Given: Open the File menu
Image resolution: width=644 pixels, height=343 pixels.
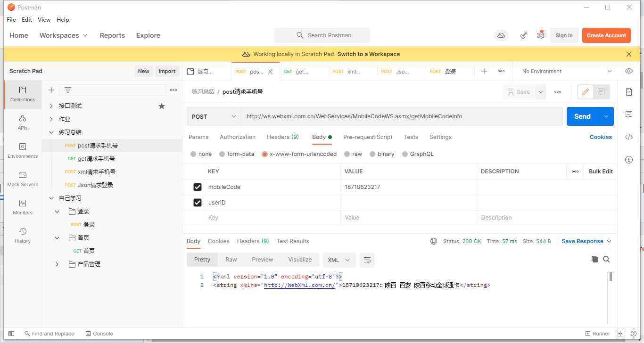Looking at the screenshot, I should [x=11, y=20].
